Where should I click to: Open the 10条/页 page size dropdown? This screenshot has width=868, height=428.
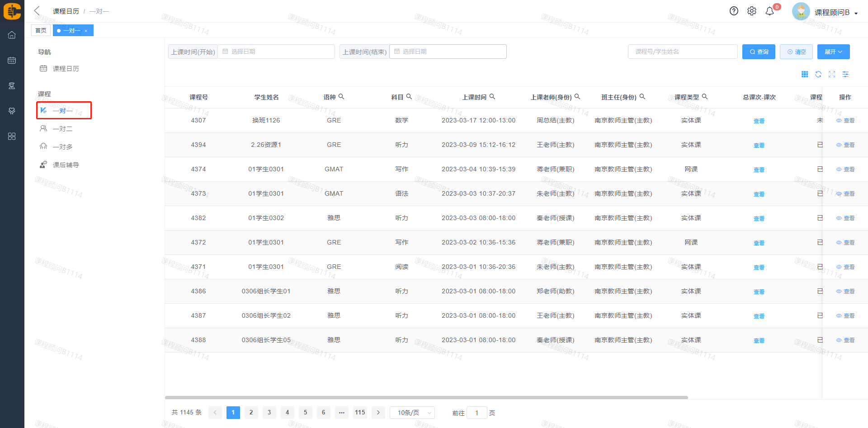click(x=412, y=413)
